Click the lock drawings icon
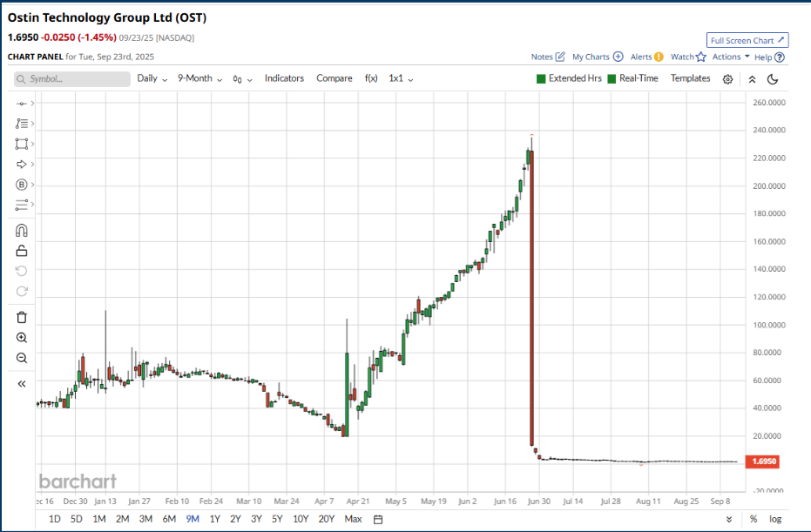This screenshot has height=532, width=811. click(22, 252)
